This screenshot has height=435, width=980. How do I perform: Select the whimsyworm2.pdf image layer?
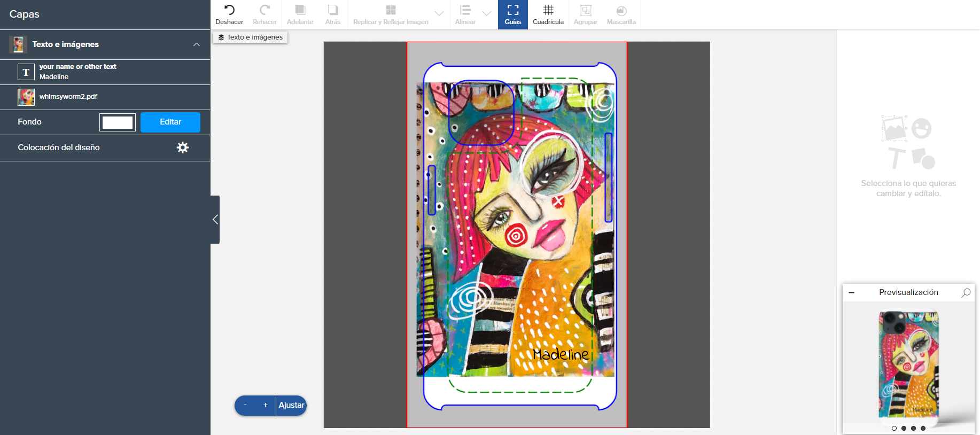(x=105, y=97)
